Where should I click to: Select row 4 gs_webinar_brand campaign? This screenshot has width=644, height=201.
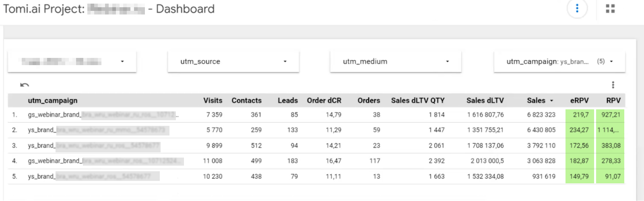pos(54,161)
